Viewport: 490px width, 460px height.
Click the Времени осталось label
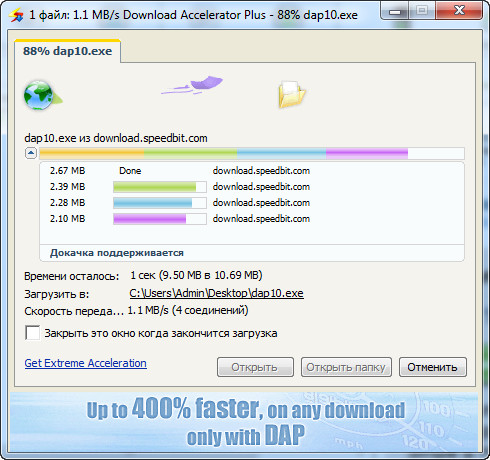(71, 276)
